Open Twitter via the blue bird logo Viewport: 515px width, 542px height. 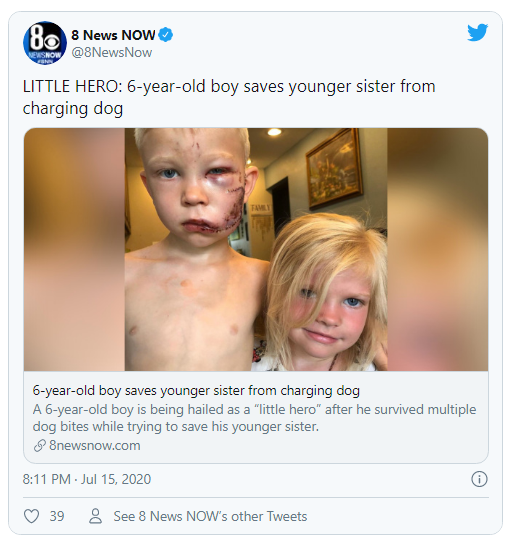[x=477, y=33]
